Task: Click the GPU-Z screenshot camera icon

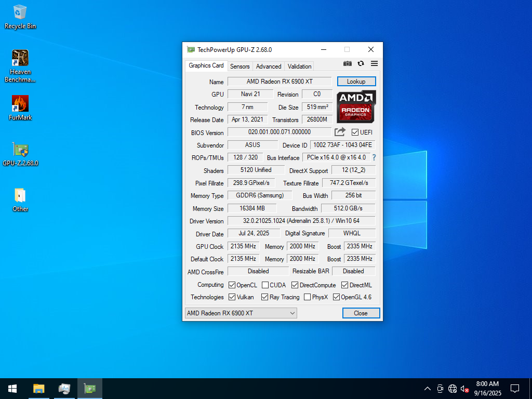Action: pos(347,63)
